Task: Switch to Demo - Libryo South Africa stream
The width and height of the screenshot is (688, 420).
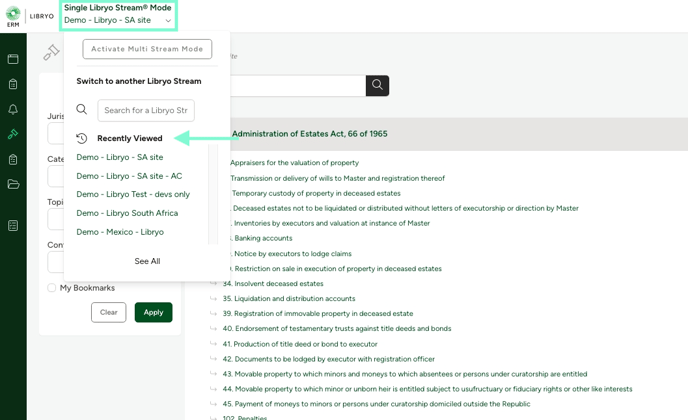Action: point(127,213)
